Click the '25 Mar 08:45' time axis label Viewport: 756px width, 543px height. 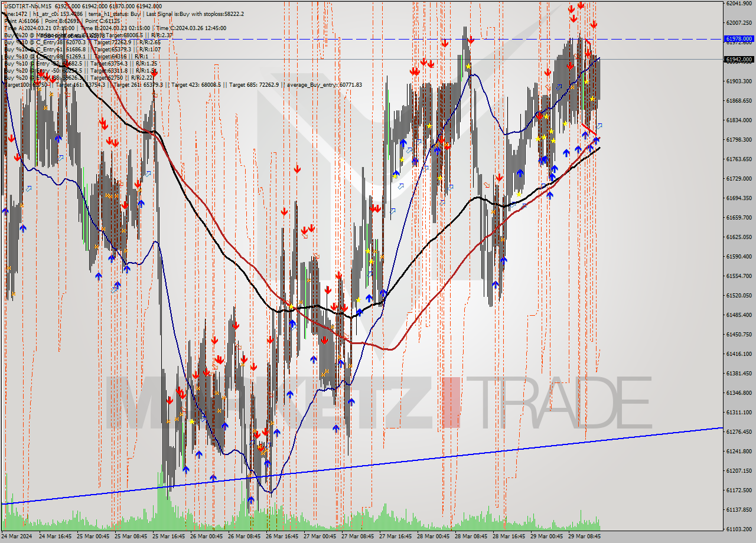click(x=131, y=537)
